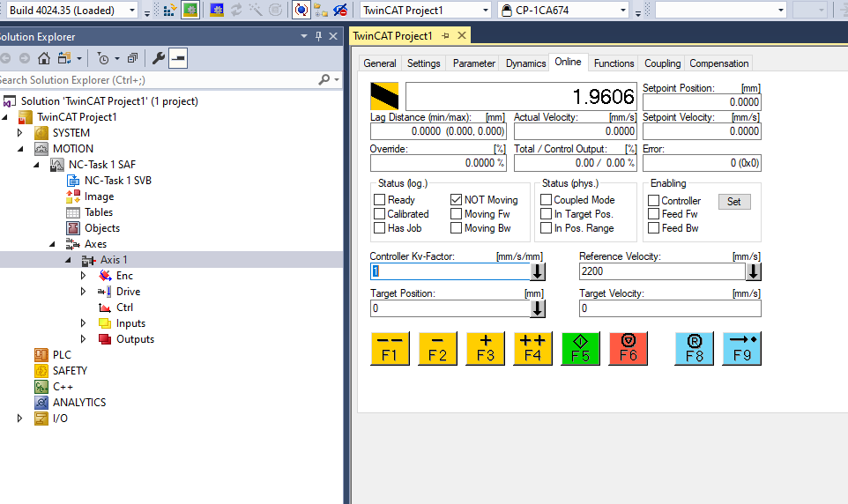
Task: Click Collapse All icon in Solution Explorer
Action: (132, 58)
